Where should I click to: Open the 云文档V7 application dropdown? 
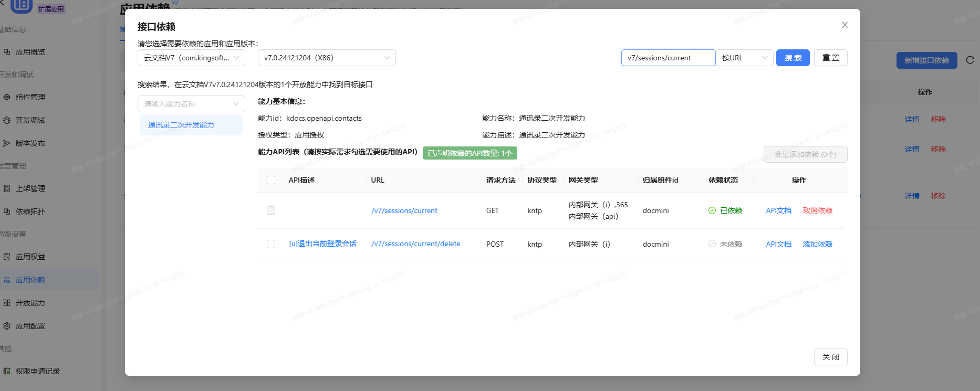pos(191,58)
